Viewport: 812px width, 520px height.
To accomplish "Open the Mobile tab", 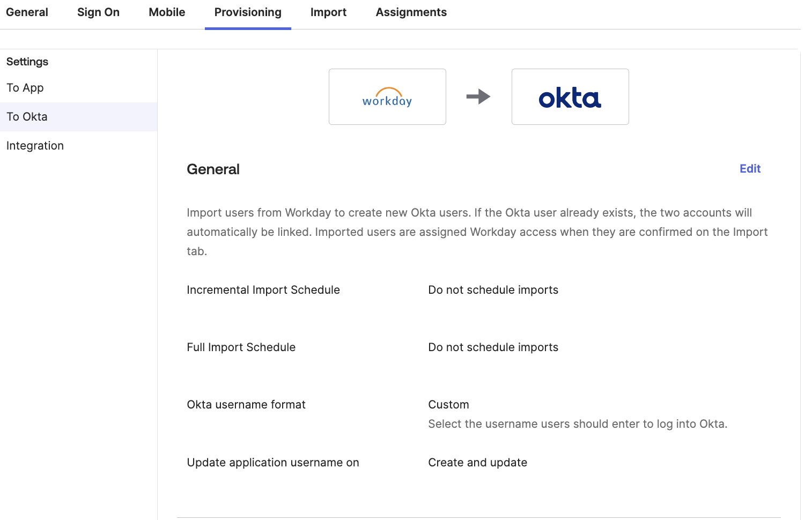I will 166,12.
